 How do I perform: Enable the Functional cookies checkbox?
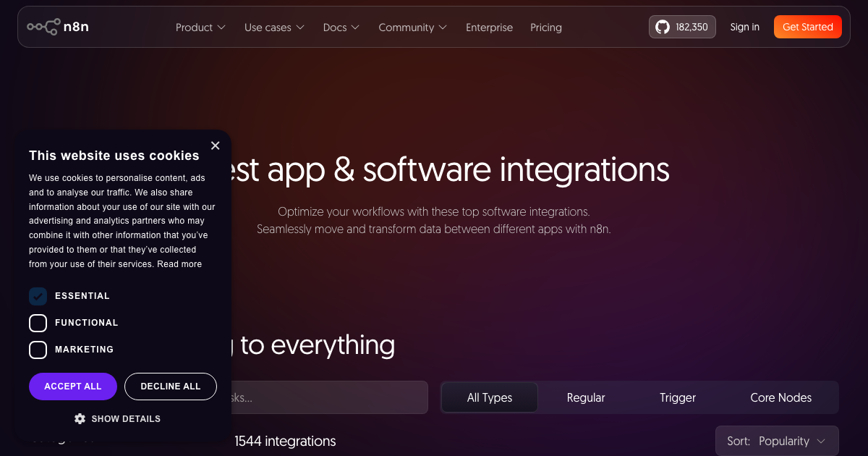tap(38, 323)
